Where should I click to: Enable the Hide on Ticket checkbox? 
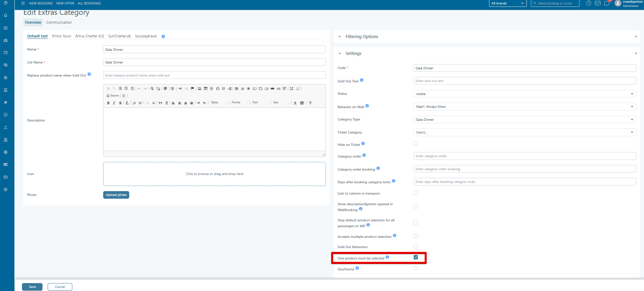coord(416,144)
